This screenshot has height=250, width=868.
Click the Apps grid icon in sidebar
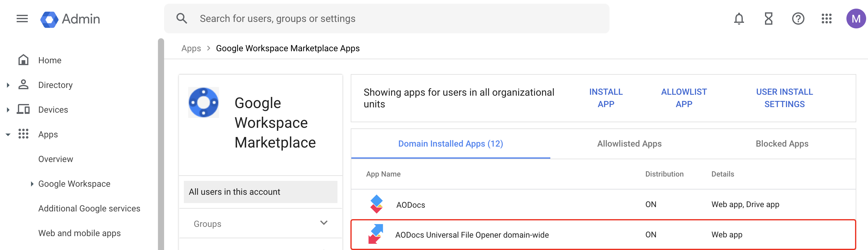pos(23,134)
